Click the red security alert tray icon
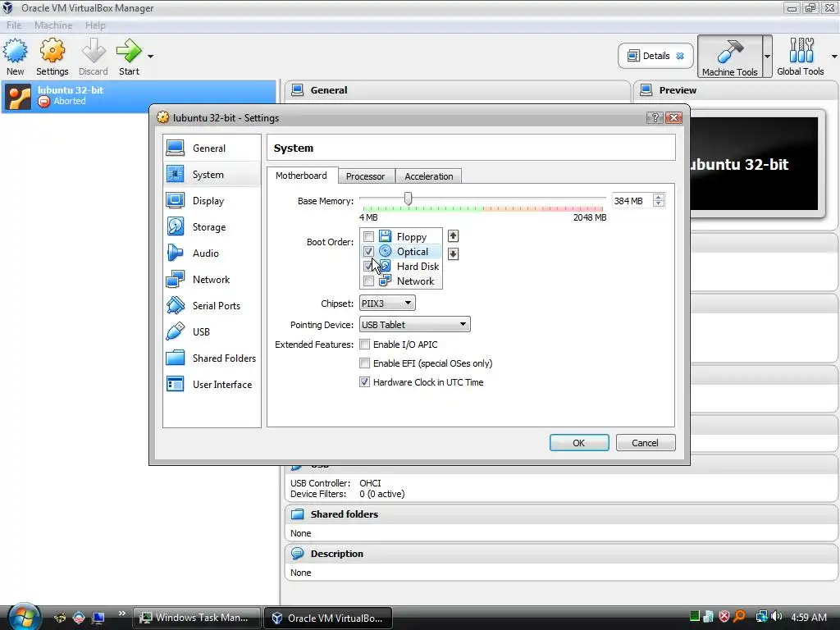 coord(724,617)
